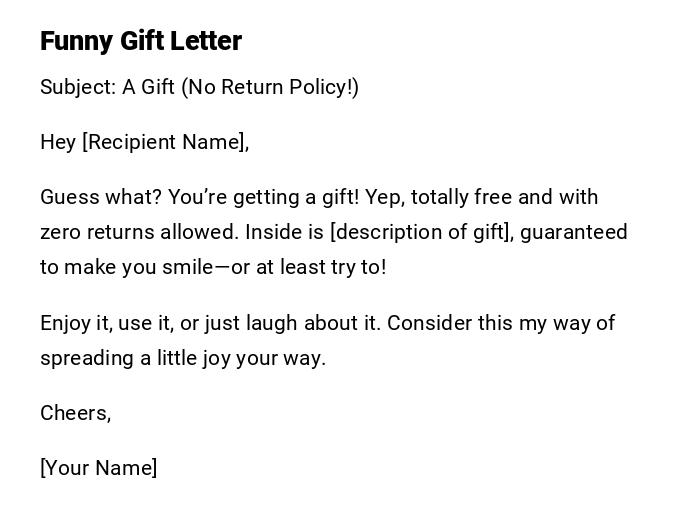Click the "(No Return Policy!)" text
Viewport: 700px width, 530px height.
(x=270, y=87)
